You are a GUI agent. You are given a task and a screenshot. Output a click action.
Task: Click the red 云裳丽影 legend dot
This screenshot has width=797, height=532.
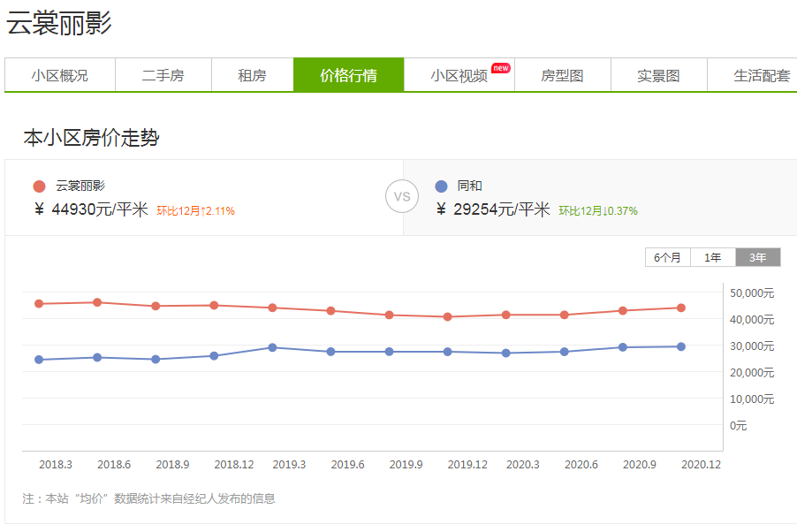pos(39,186)
